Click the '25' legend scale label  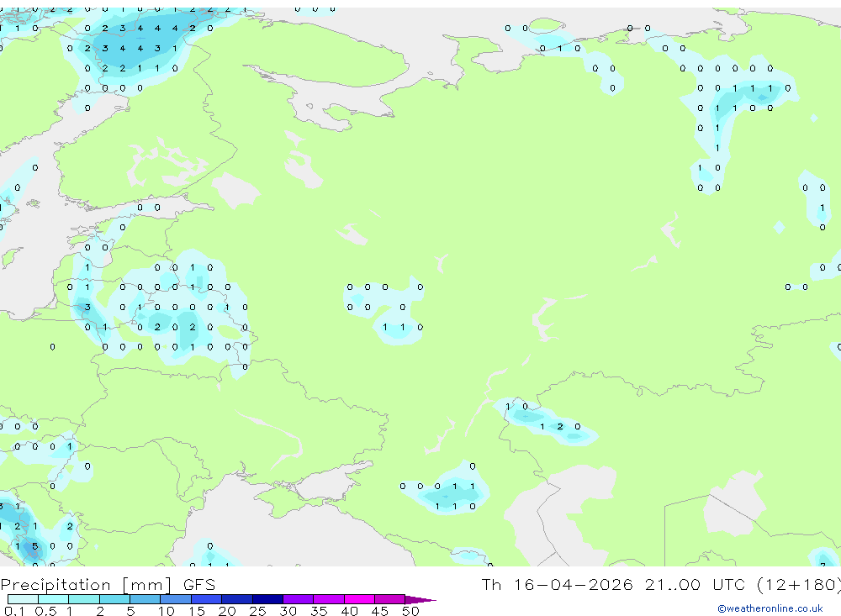(258, 611)
